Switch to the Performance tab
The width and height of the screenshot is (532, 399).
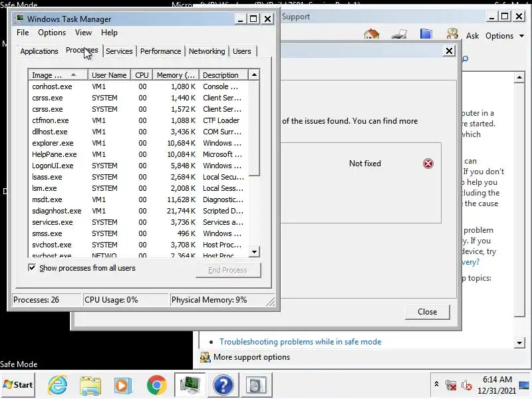160,51
